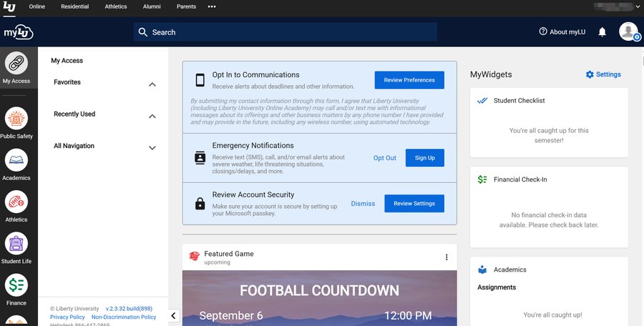Click the About myLU help icon
Image resolution: width=644 pixels, height=326 pixels.
[x=543, y=31]
